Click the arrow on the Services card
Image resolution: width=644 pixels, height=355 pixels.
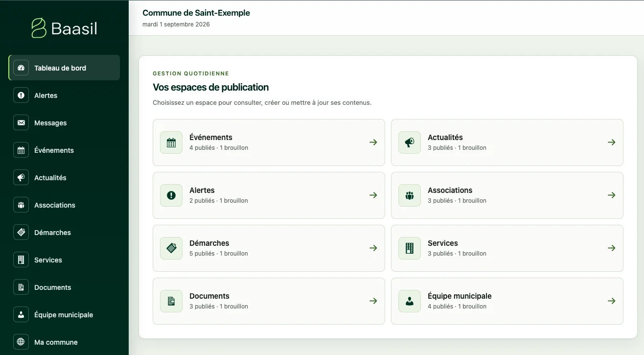[x=612, y=248]
